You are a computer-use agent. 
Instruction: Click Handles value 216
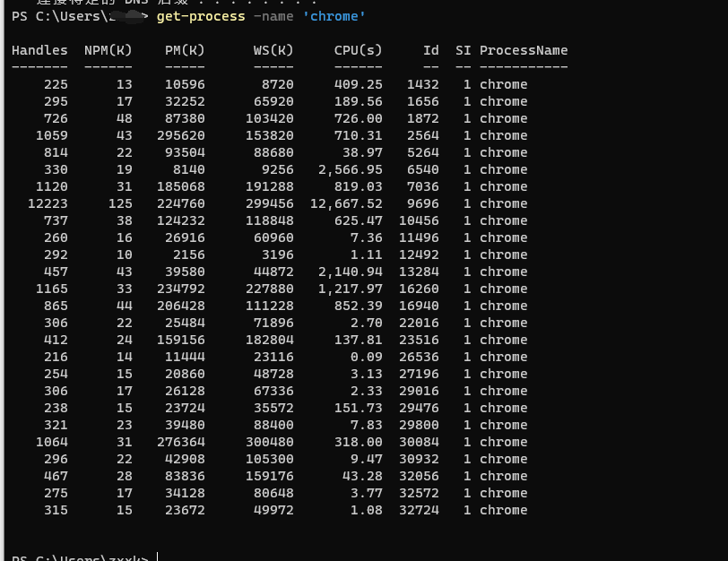tap(56, 357)
